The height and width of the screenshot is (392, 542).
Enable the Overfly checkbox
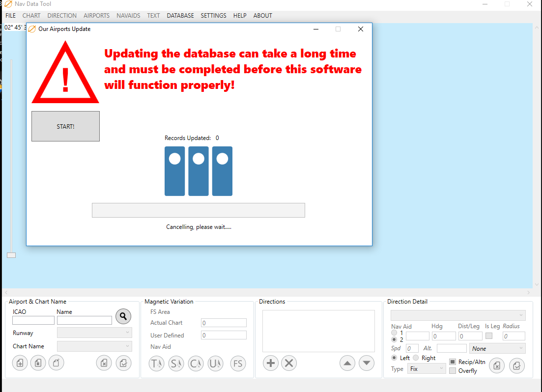[453, 371]
